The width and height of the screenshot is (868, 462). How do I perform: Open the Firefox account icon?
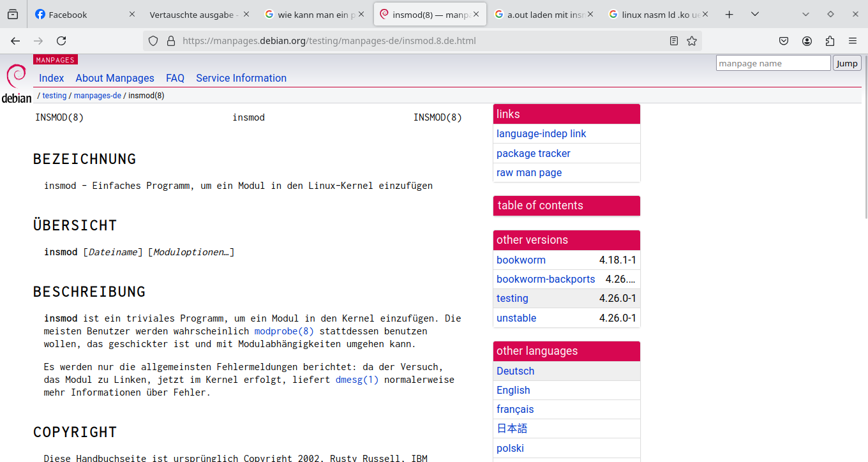point(807,41)
